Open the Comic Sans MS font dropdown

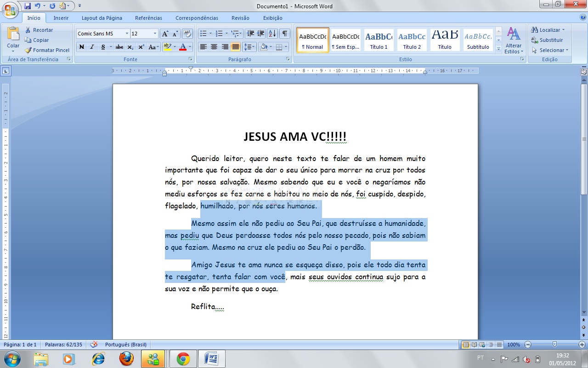(127, 34)
